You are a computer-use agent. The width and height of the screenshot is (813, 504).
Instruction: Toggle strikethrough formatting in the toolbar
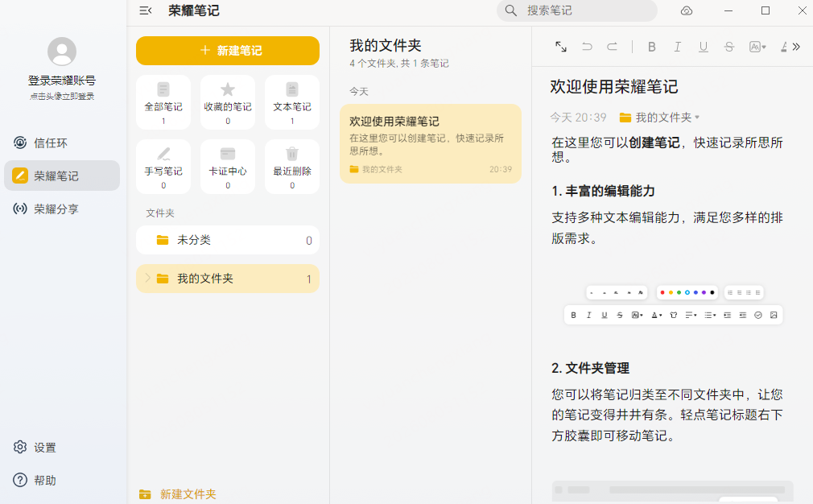(x=729, y=48)
